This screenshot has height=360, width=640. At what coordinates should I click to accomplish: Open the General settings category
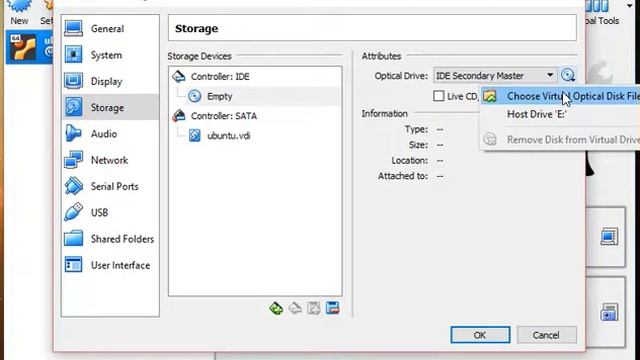[110, 29]
